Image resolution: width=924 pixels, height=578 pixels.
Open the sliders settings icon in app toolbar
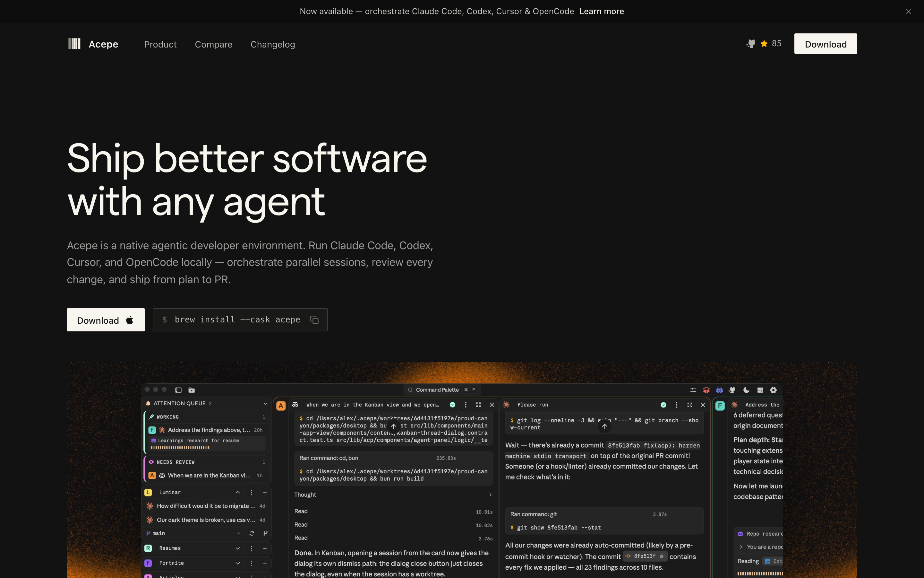[693, 390]
